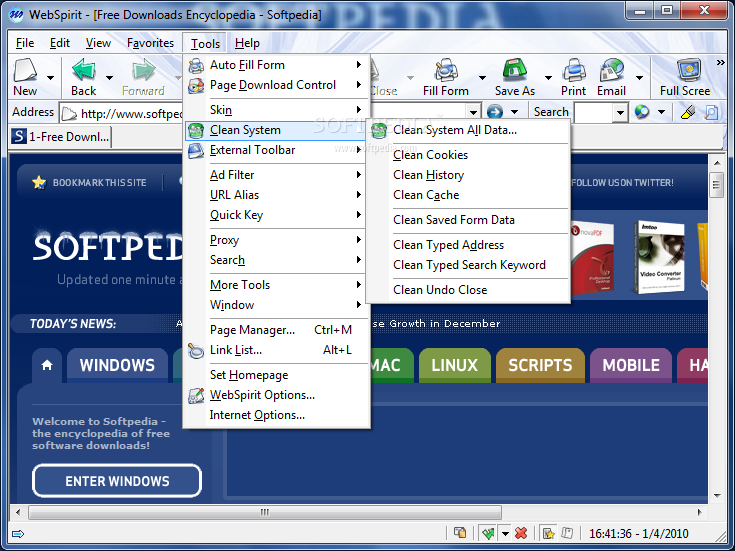The width and height of the screenshot is (735, 551).
Task: Open the status bar checkmark dropdown arrow
Action: 505,533
